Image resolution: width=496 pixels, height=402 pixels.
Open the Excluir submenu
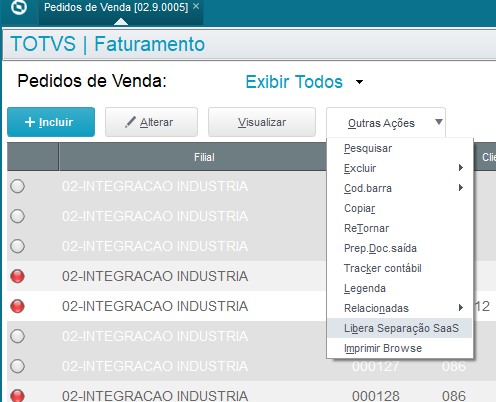399,168
